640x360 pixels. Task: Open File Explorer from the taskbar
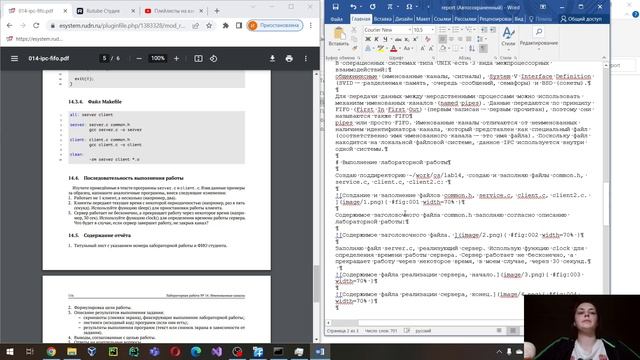click(72, 351)
